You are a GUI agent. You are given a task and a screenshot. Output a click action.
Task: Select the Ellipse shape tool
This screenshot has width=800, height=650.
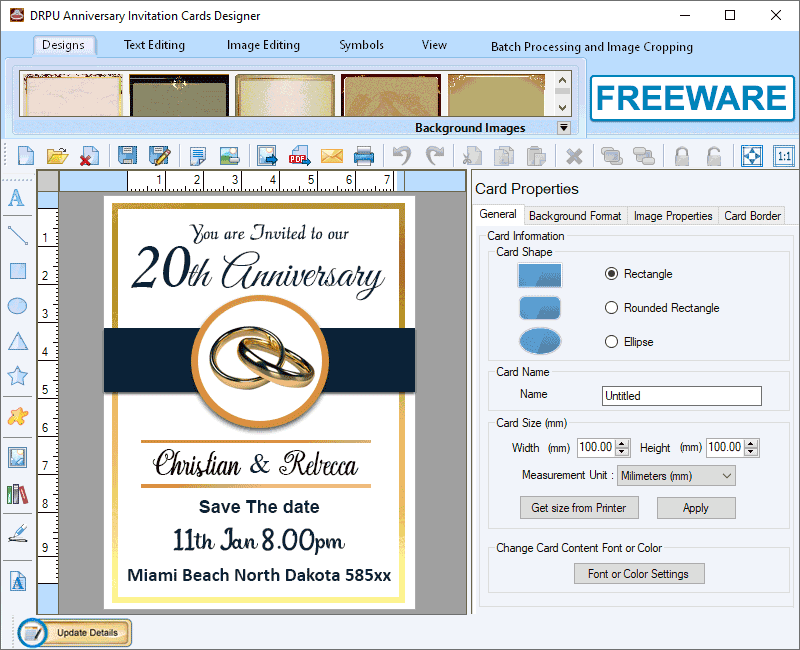(x=16, y=305)
